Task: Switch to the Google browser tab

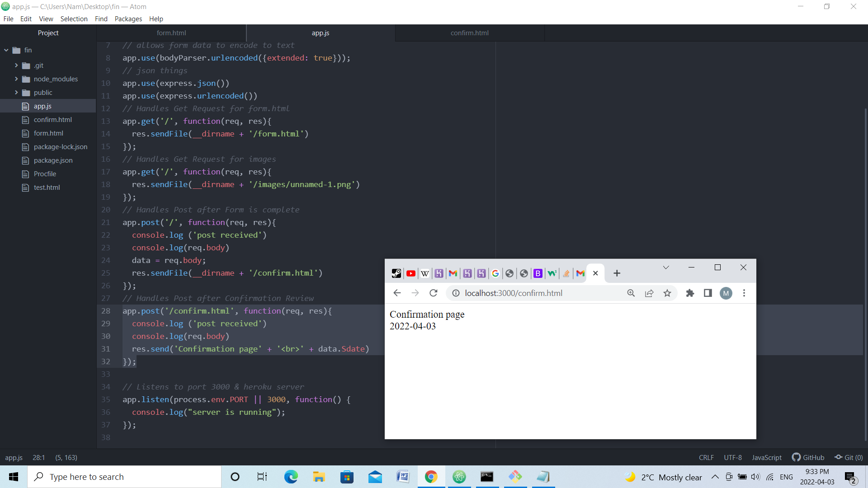Action: (x=495, y=273)
